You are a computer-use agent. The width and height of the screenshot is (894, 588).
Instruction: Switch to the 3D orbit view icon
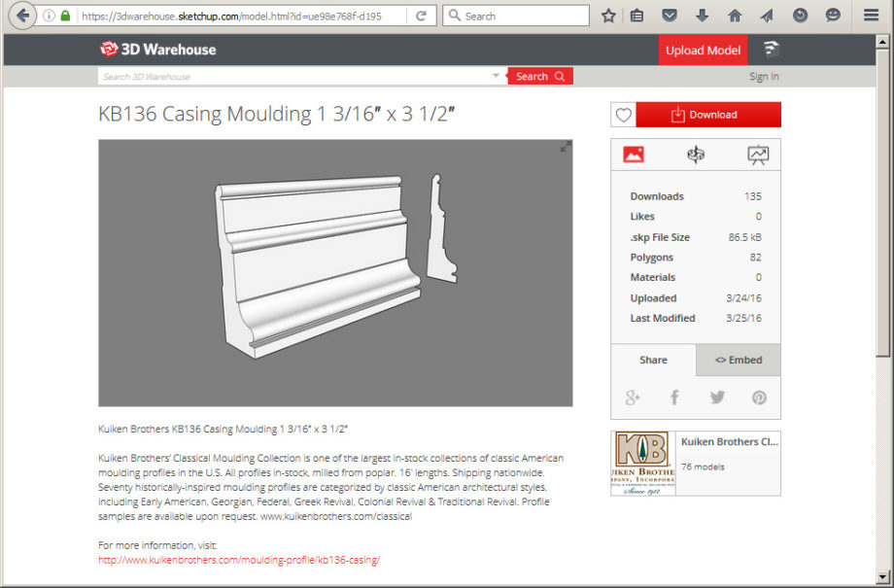coord(696,155)
